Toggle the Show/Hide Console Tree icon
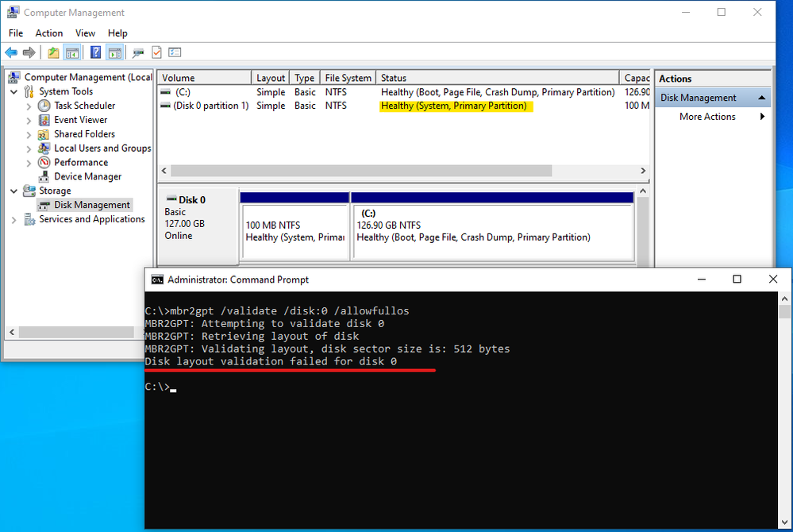This screenshot has height=532, width=793. coord(72,52)
